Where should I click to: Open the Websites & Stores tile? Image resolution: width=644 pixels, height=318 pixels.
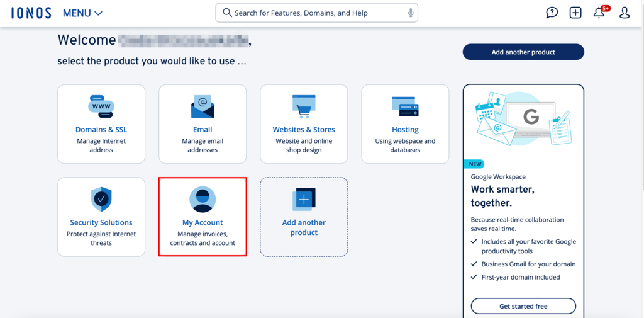(304, 124)
